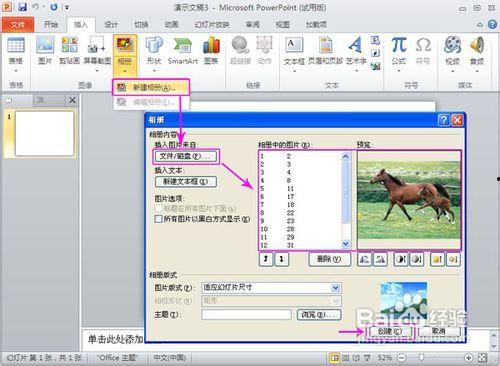Click the SmartArt icon in ribbon
This screenshot has height=366, width=500.
click(x=183, y=51)
